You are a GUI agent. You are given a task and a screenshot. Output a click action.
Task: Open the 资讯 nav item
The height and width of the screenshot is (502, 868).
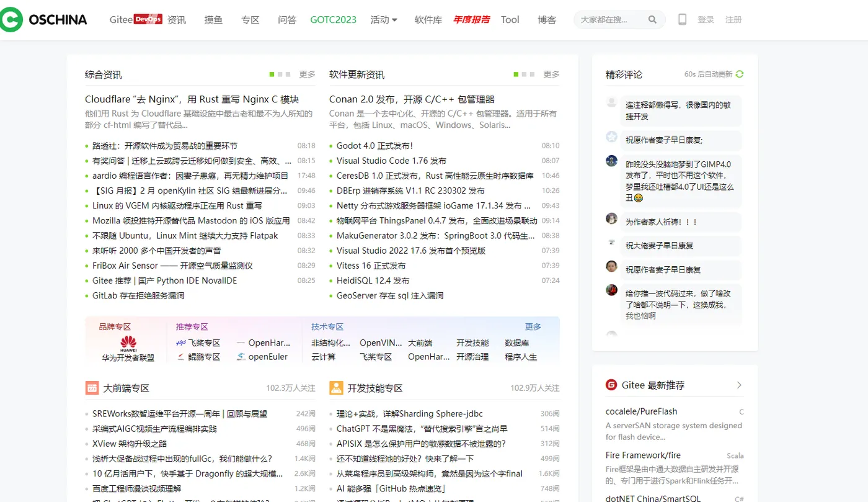click(177, 20)
